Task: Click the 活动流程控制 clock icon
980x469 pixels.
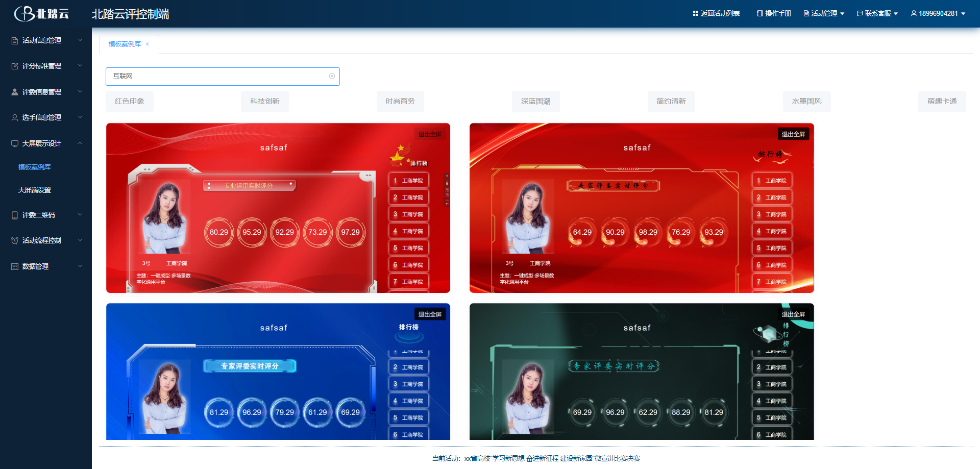Action: pos(15,240)
